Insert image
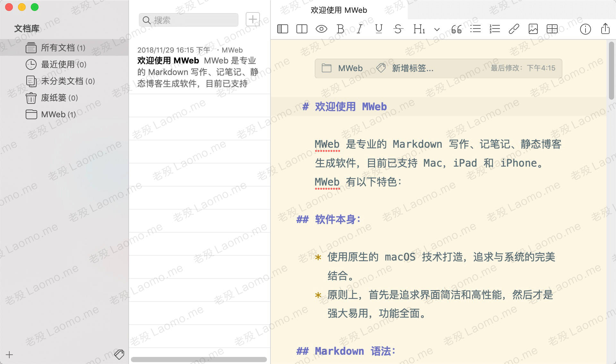The image size is (616, 364). (533, 29)
